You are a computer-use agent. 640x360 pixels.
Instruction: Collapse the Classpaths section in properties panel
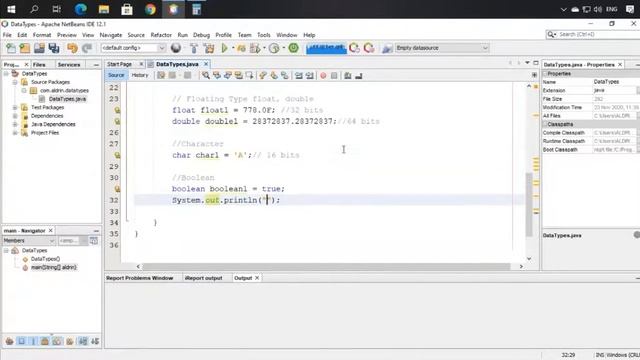[545, 124]
